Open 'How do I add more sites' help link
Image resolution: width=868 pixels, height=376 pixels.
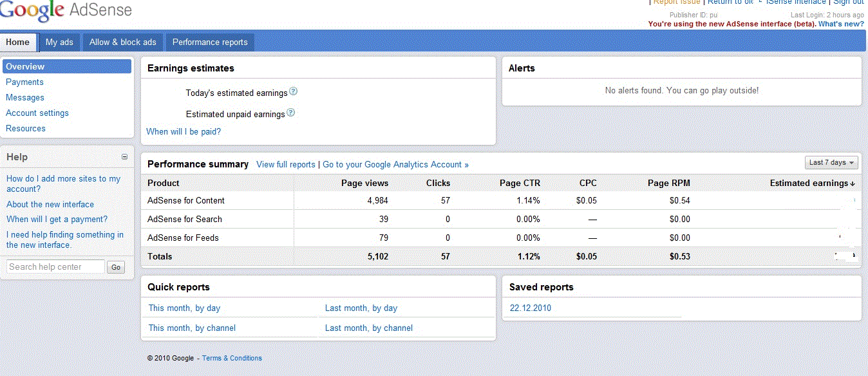point(63,184)
